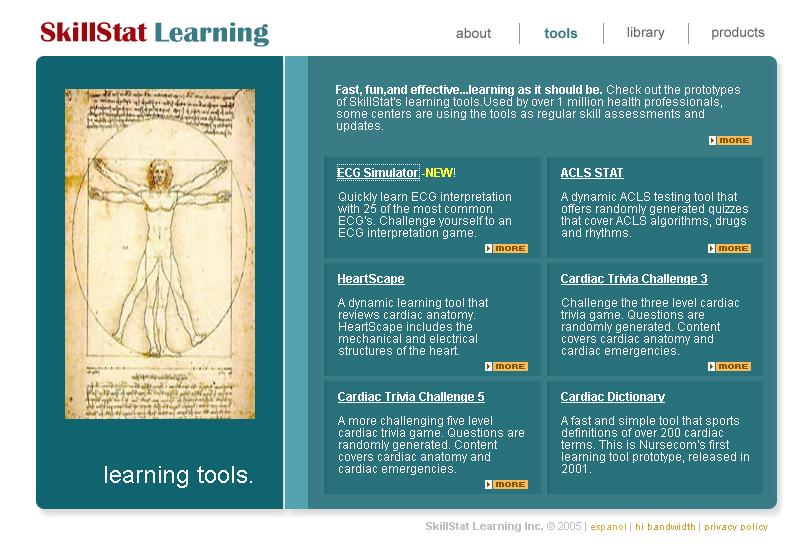Open Cardiac Trivia Challenge 5

coord(411,397)
